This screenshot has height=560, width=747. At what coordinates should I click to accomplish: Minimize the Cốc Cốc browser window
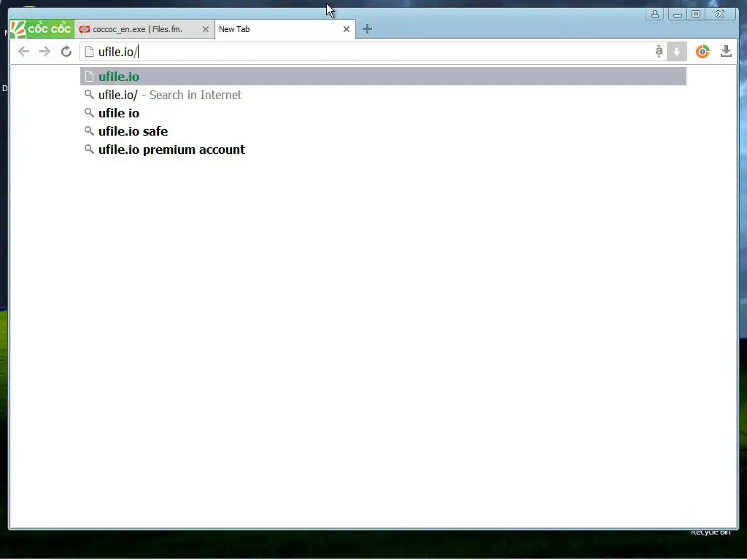click(x=677, y=14)
